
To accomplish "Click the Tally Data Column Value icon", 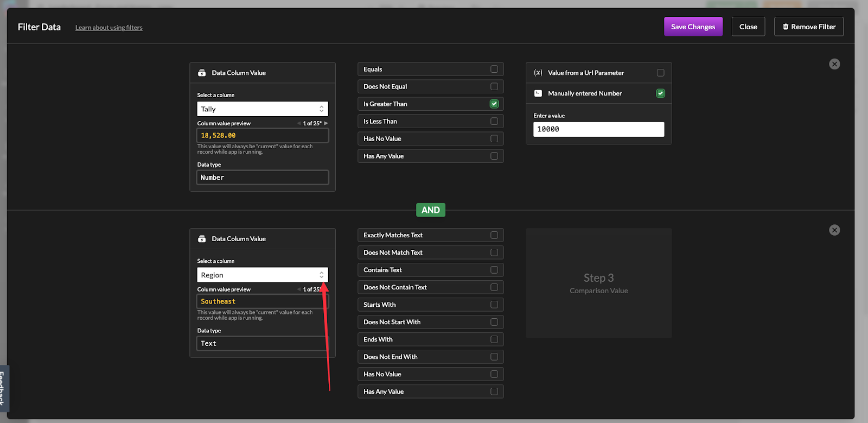I will pyautogui.click(x=202, y=73).
